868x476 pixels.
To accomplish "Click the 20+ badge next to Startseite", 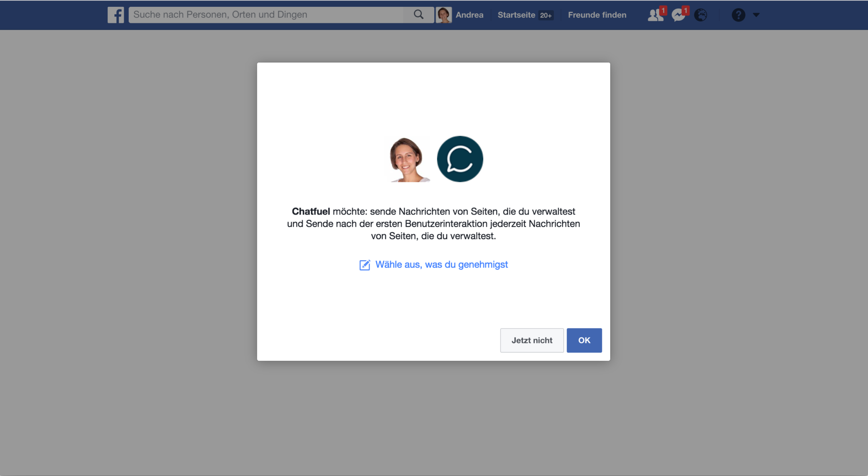I will coord(546,15).
